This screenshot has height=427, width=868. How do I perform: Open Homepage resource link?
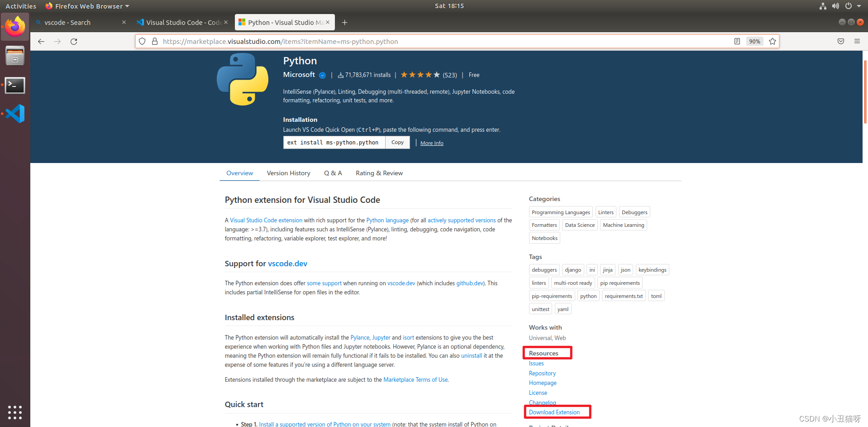[543, 383]
